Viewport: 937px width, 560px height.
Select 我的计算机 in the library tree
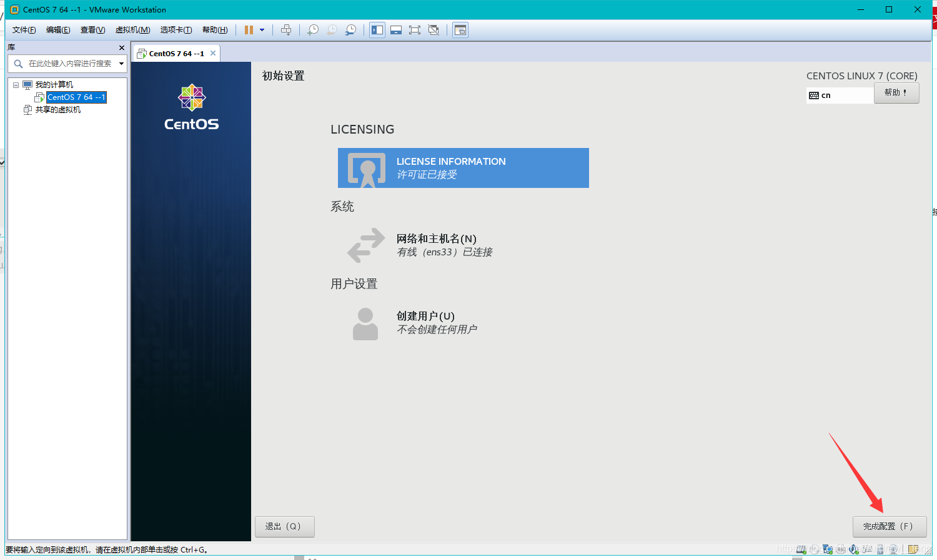(54, 85)
